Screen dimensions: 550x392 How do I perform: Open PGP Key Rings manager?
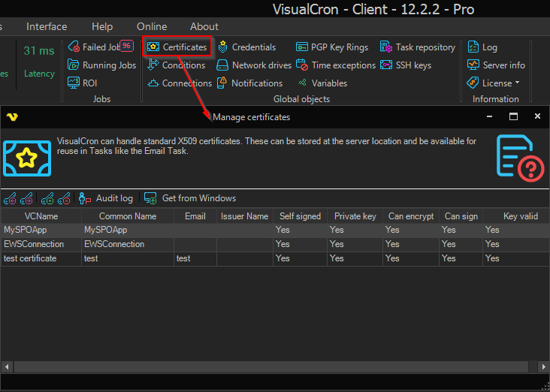pos(331,47)
